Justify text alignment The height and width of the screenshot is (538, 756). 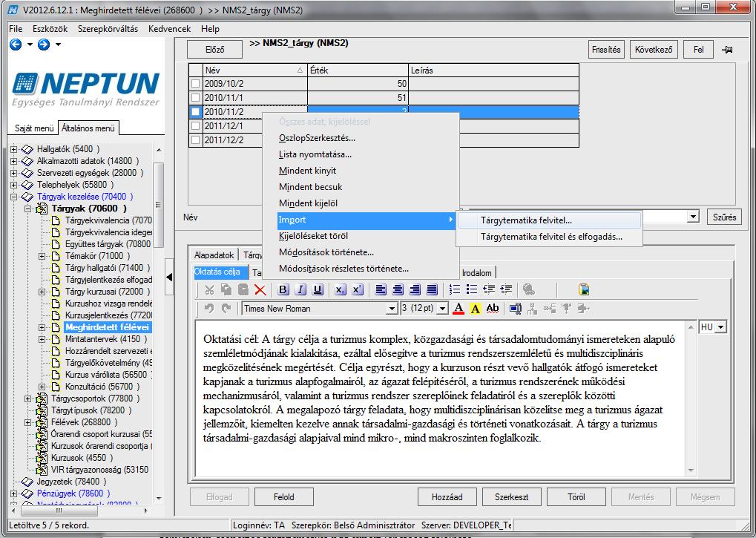point(432,289)
